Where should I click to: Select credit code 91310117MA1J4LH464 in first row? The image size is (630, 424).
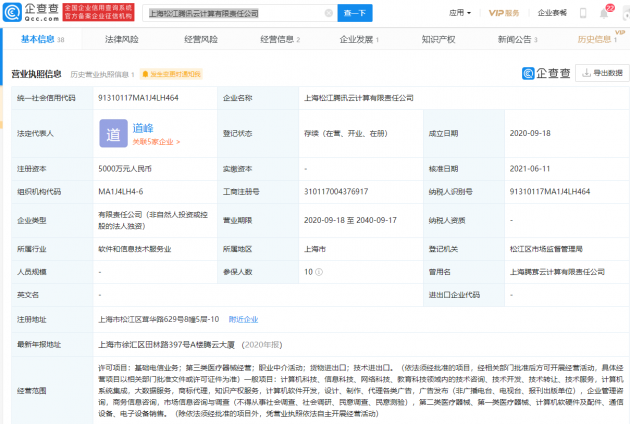138,98
